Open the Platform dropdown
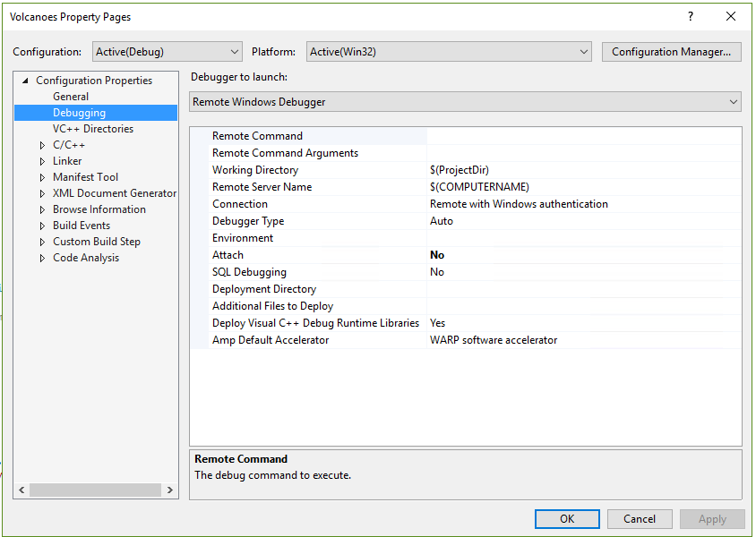The image size is (756, 537). 584,51
